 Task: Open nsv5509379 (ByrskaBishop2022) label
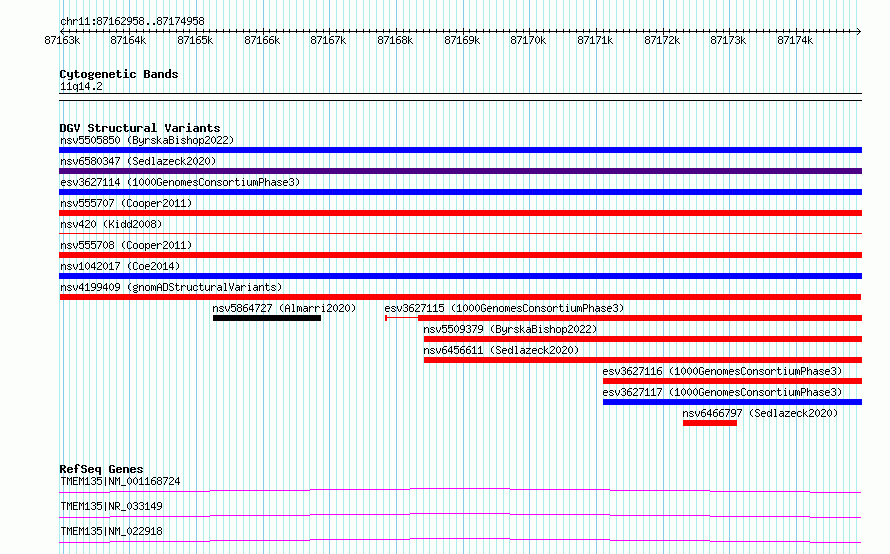(x=510, y=329)
